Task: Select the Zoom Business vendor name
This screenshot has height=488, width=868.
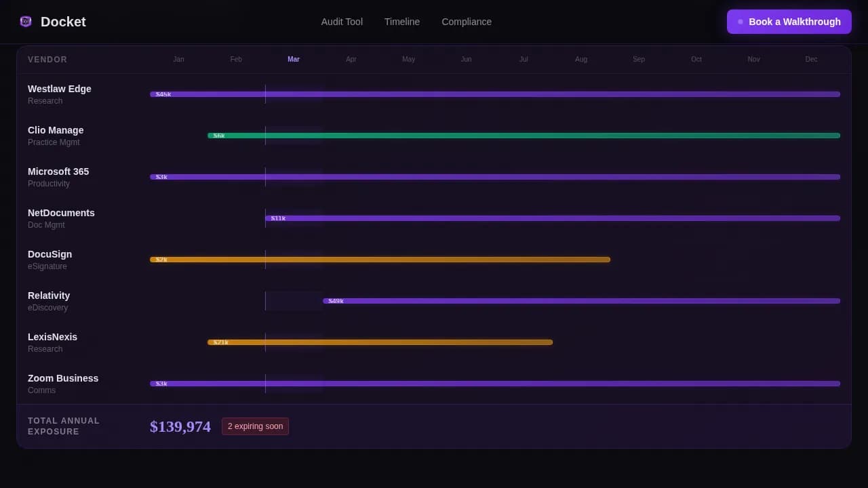Action: coord(63,378)
